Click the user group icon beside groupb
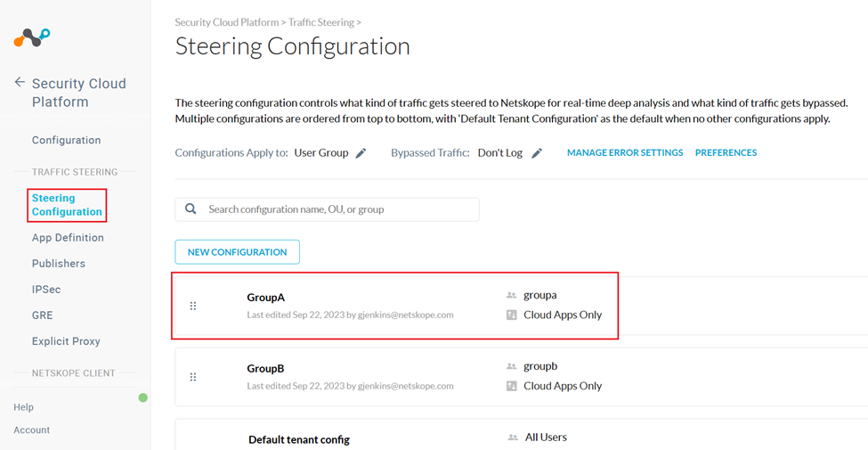 pyautogui.click(x=512, y=367)
